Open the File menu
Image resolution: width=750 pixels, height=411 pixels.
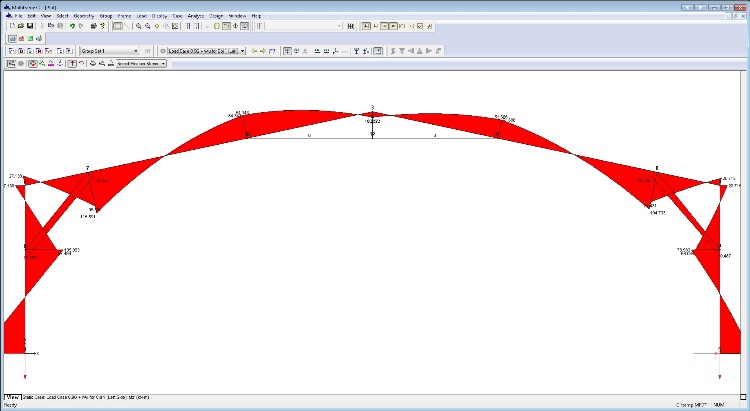coord(17,16)
